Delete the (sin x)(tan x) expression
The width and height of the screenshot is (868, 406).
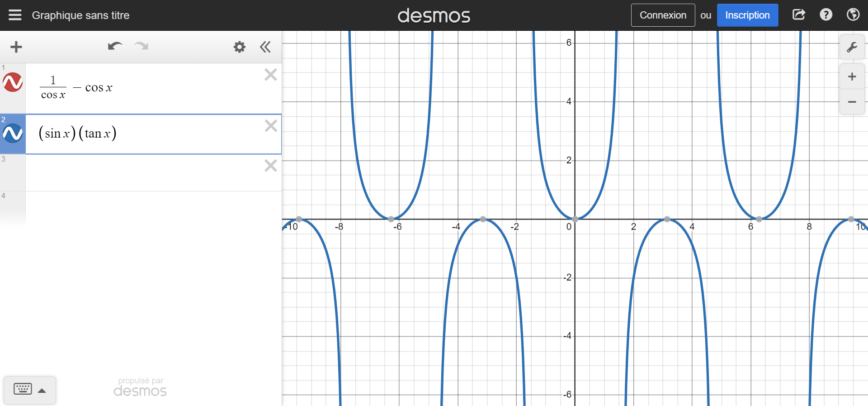coord(271,126)
